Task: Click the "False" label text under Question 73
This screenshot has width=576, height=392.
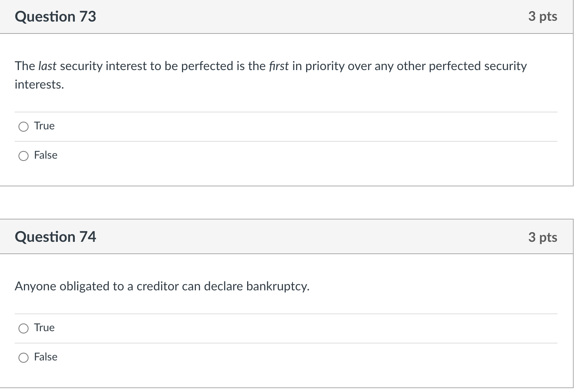Action: point(45,155)
